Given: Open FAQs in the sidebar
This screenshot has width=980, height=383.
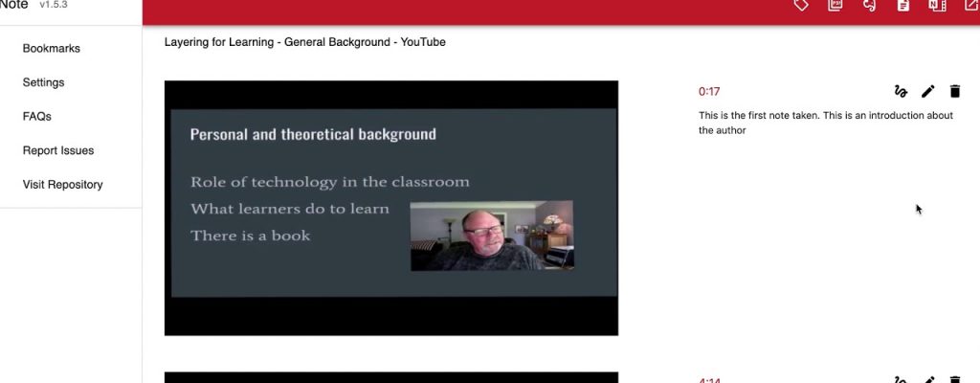Looking at the screenshot, I should pyautogui.click(x=37, y=117).
